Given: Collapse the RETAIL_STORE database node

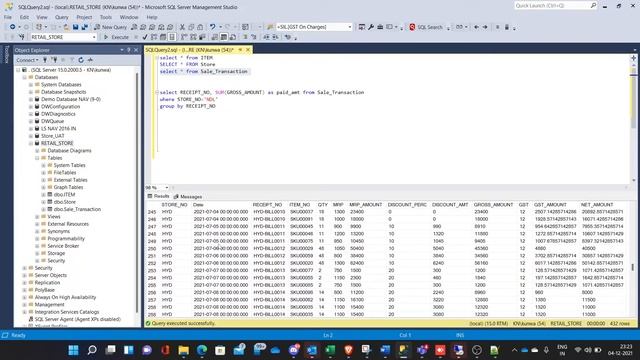Looking at the screenshot, I should [x=31, y=143].
